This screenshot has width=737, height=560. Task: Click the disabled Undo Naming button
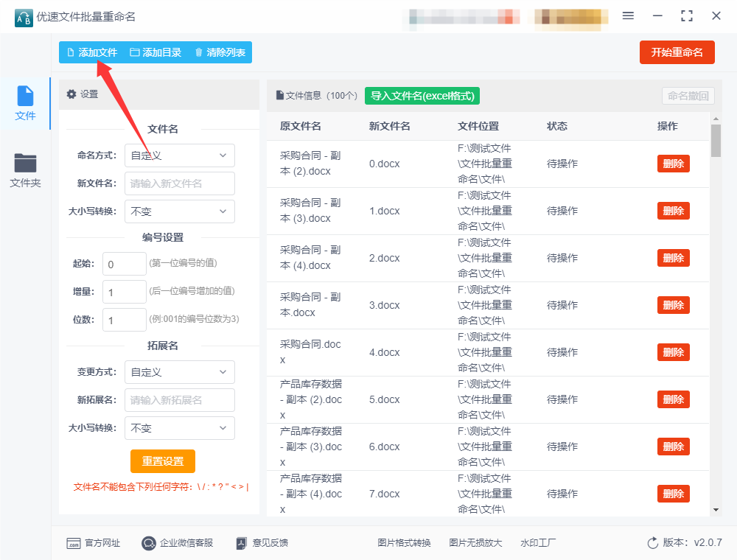pyautogui.click(x=688, y=96)
